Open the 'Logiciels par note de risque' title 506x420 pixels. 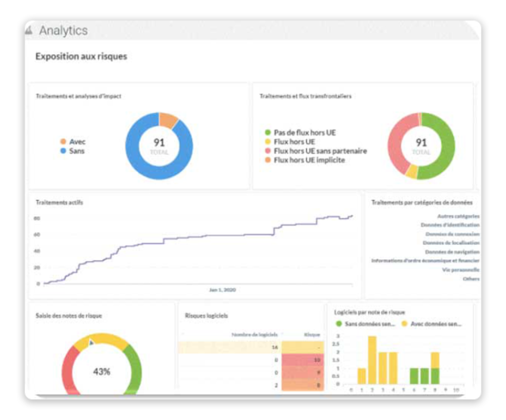(369, 312)
